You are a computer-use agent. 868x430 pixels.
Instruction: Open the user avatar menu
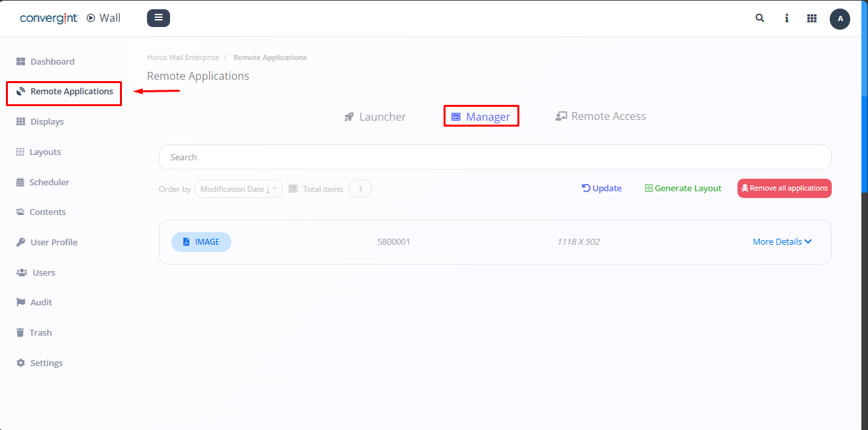(840, 18)
